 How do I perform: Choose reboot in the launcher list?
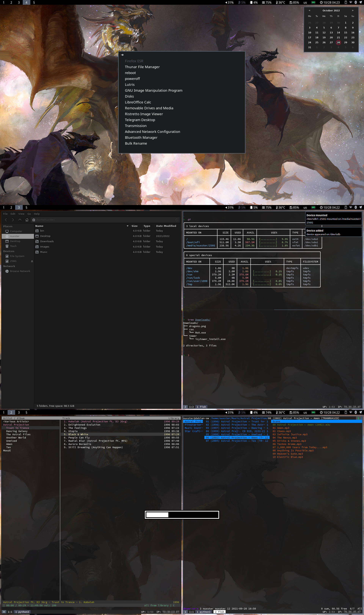(182, 73)
